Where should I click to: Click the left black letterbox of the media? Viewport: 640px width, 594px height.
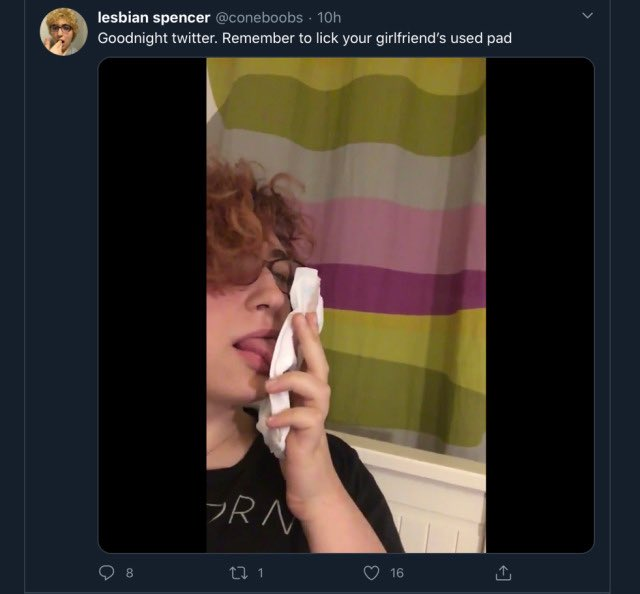(x=152, y=305)
